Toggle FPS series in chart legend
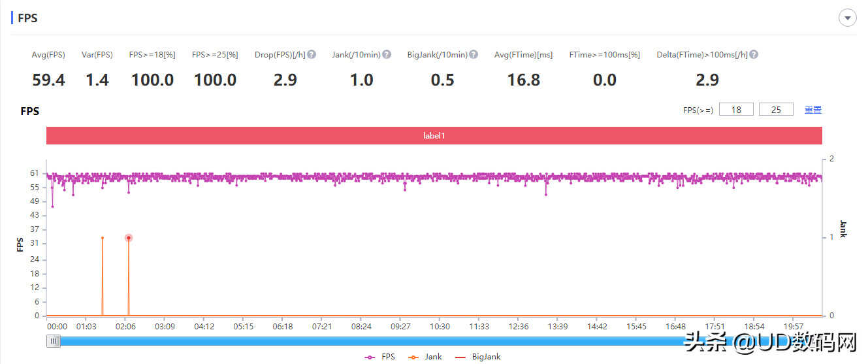The image size is (868, 364). click(380, 357)
